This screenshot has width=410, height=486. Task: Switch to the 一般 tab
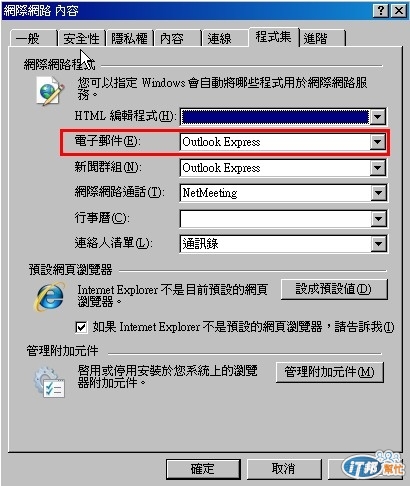pos(34,38)
